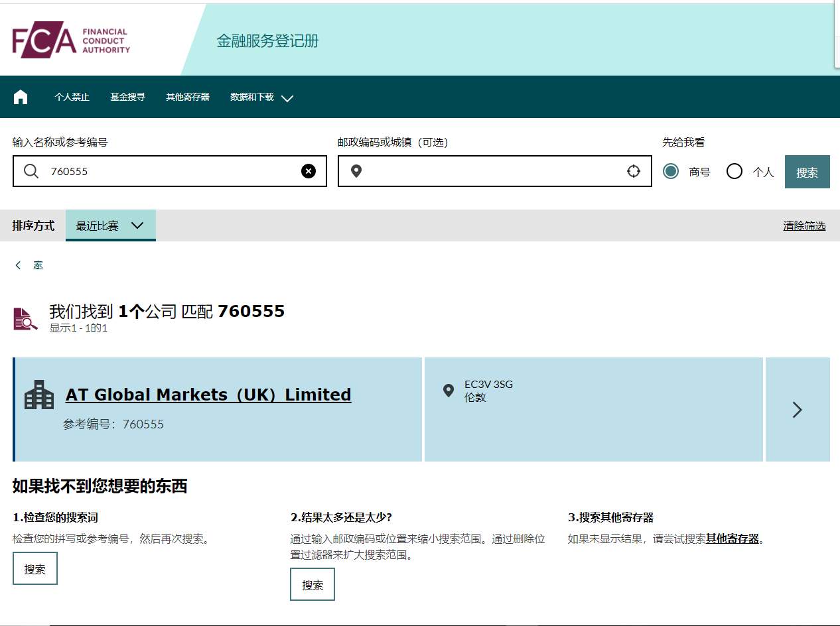Click the document search icon beside results heading
Viewport: 840px width, 626px height.
25,319
